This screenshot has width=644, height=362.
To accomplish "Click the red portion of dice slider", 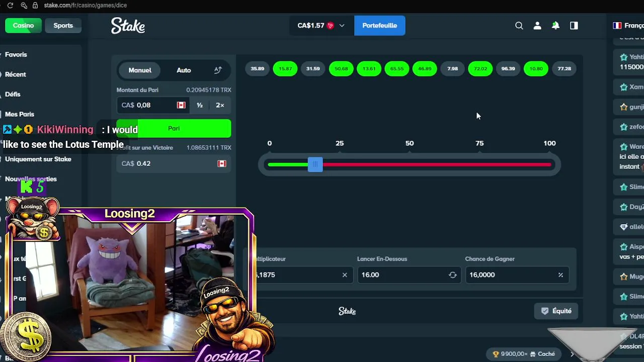I will (437, 164).
